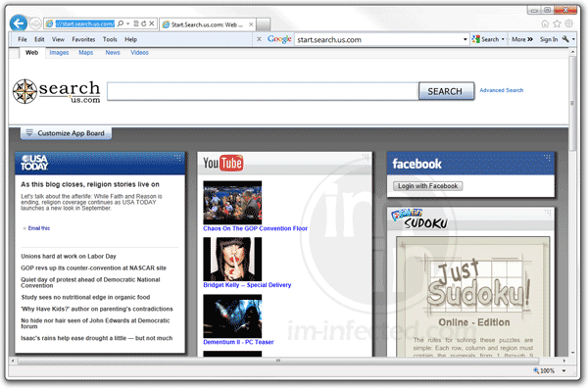
Task: Click the facebook widget grip icon
Action: pyautogui.click(x=547, y=157)
